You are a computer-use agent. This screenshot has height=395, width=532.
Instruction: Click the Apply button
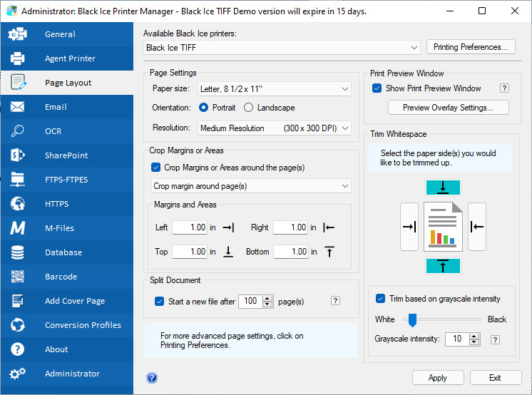tap(438, 378)
